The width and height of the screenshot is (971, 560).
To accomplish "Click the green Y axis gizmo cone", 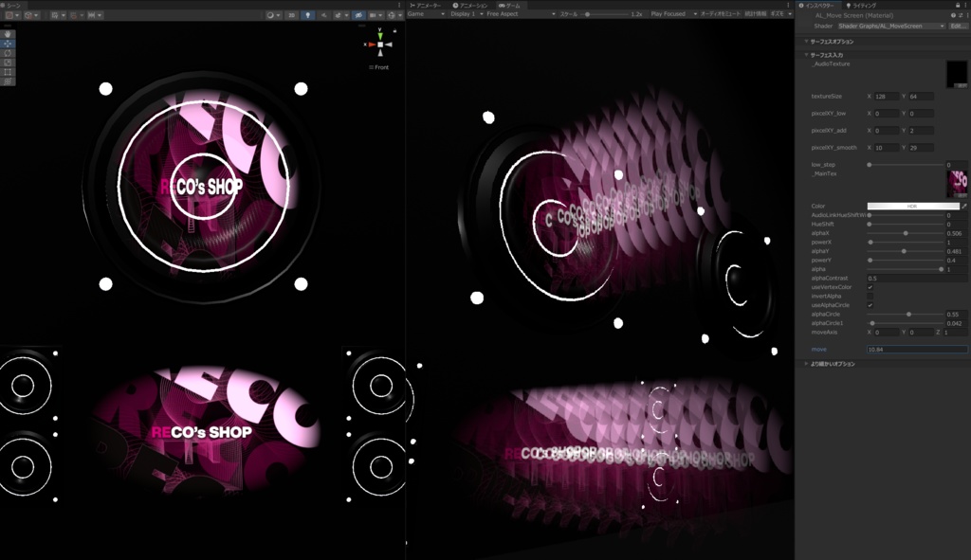I will (x=380, y=36).
